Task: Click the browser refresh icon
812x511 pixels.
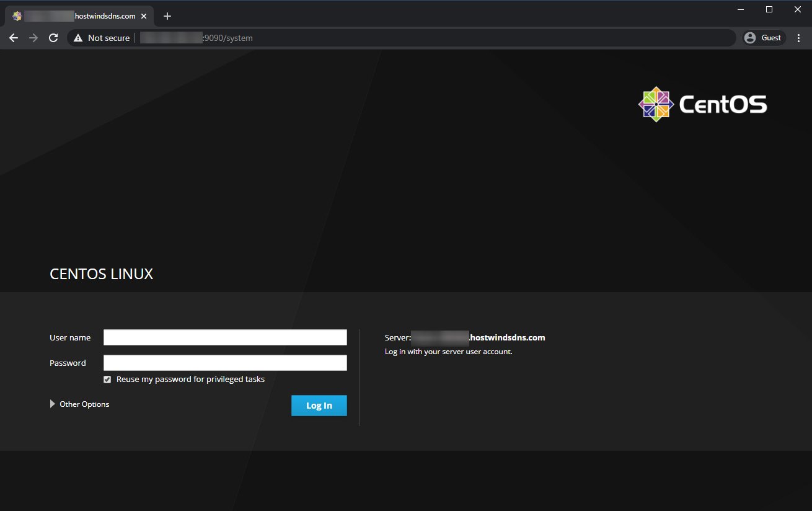Action: (x=53, y=38)
